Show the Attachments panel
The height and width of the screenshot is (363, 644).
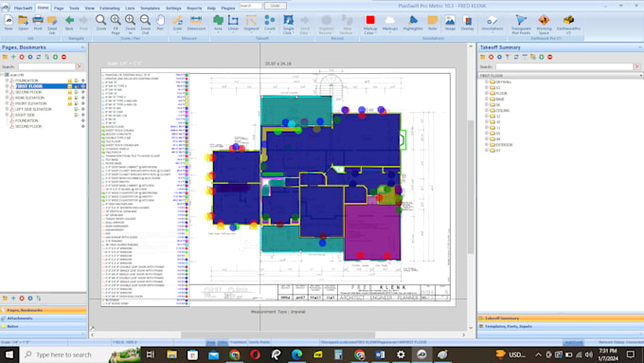(x=44, y=318)
